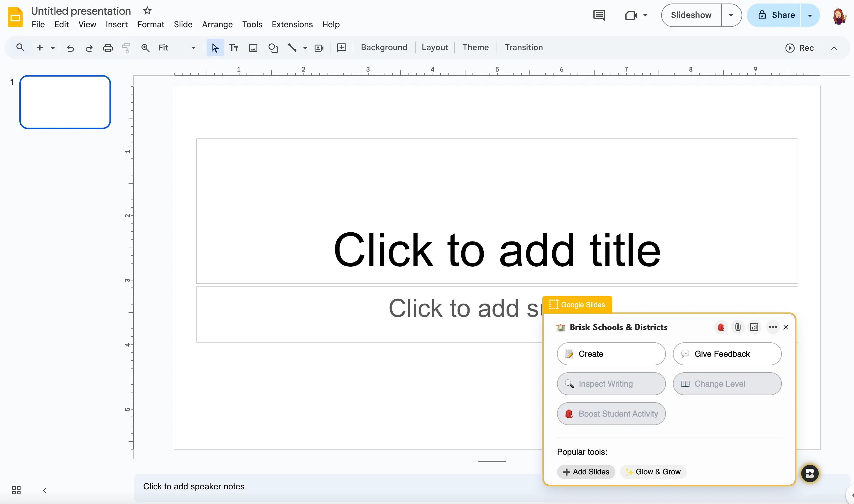Collapse the filmstrip panel arrow
The image size is (854, 504).
45,490
